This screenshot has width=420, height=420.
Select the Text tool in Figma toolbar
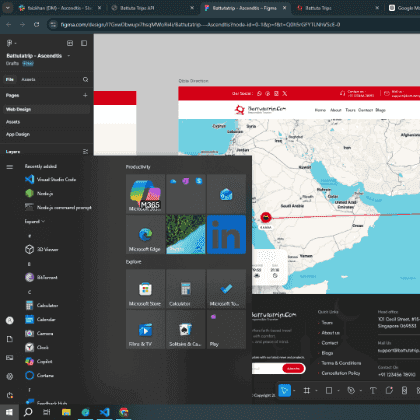tap(373, 390)
